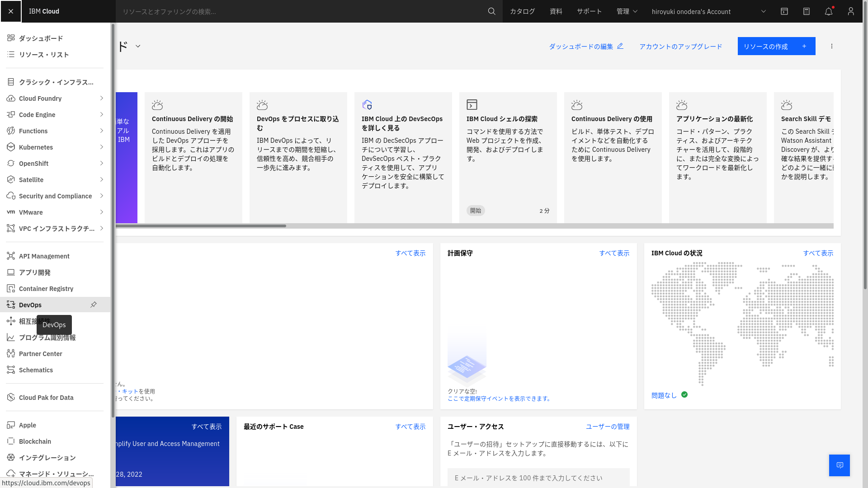Screen dimensions: 868x488
Task: Select Schematics in the sidebar
Action: (36, 370)
